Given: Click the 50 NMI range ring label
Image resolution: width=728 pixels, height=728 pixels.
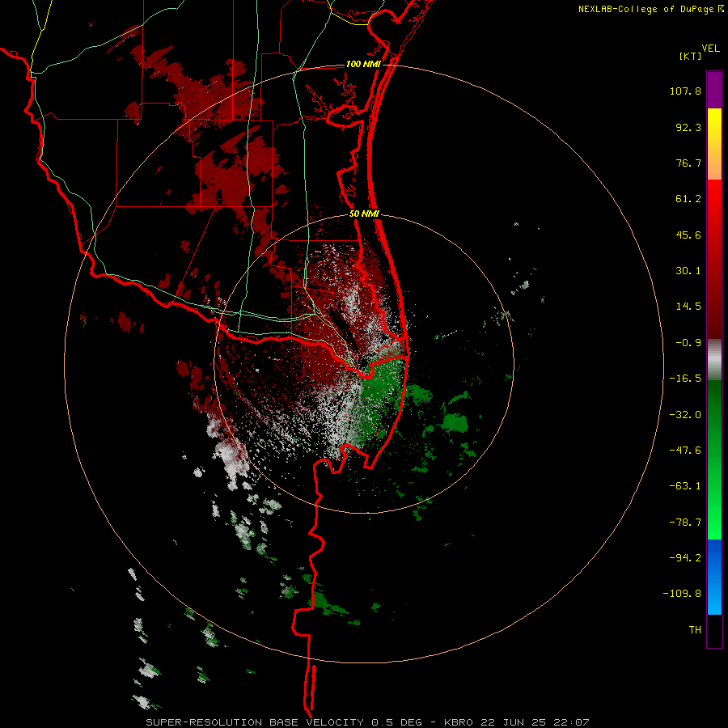Looking at the screenshot, I should click(x=365, y=214).
